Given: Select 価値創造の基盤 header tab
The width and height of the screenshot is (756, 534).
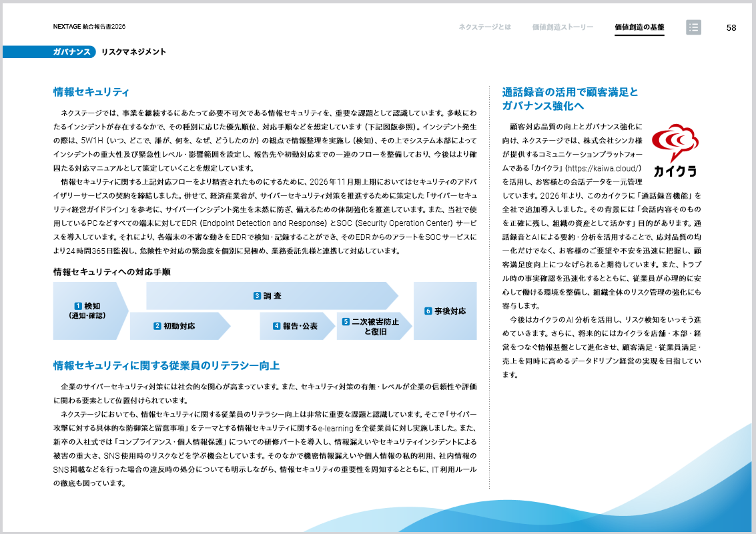Looking at the screenshot, I should tap(639, 27).
